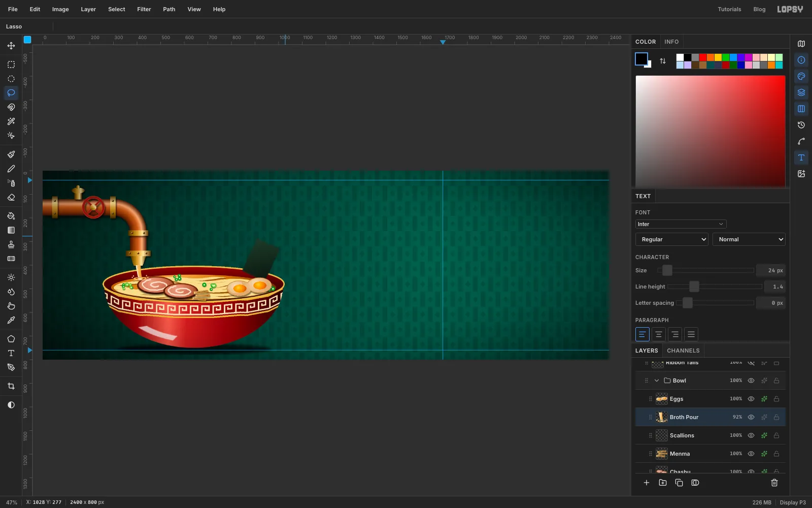This screenshot has height=508, width=812.
Task: Lock the Broth Pour layer
Action: [x=776, y=417]
